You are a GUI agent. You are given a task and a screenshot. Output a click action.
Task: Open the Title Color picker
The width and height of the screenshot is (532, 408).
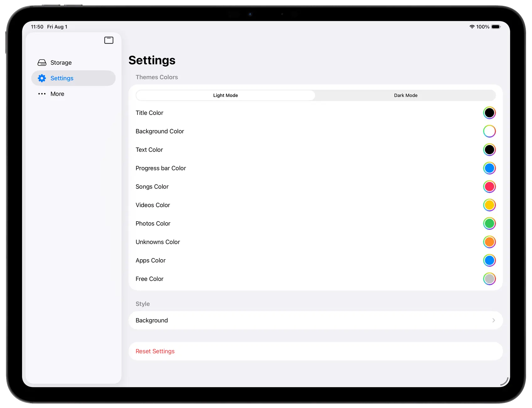click(489, 113)
